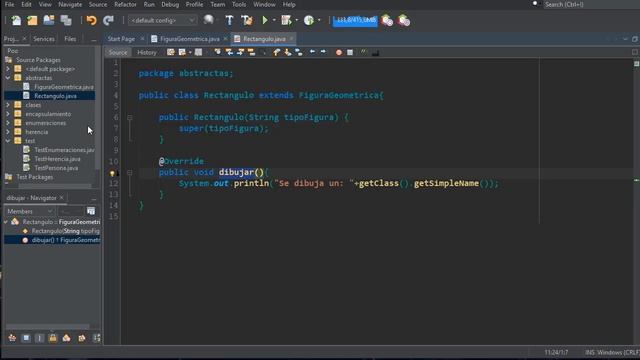Open the File menu
This screenshot has height=360, width=640.
click(x=9, y=4)
